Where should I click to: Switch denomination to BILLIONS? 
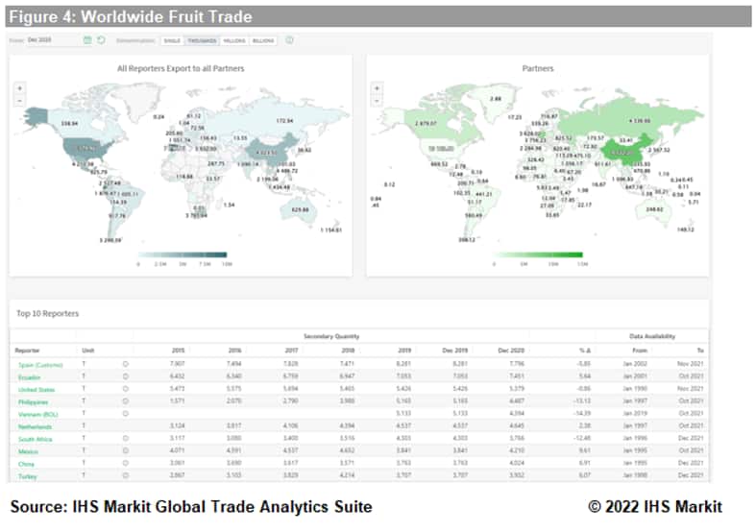pyautogui.click(x=263, y=40)
